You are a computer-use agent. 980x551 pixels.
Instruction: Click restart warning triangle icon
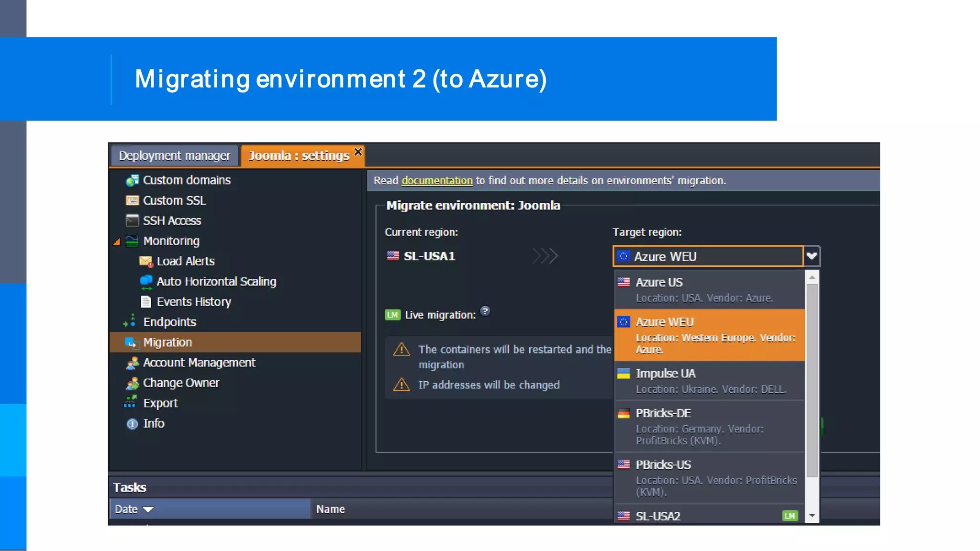tap(401, 350)
